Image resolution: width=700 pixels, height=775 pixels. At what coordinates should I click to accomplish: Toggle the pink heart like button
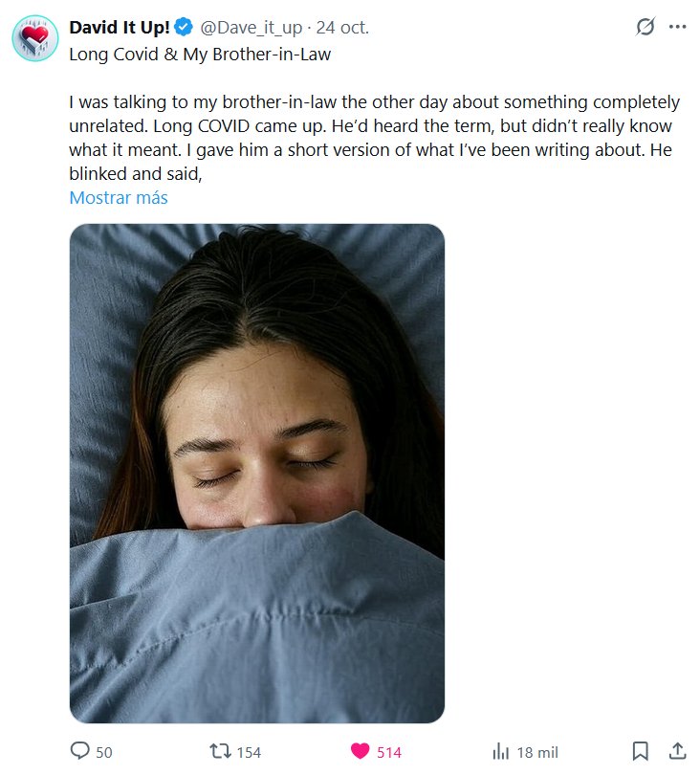pyautogui.click(x=361, y=751)
